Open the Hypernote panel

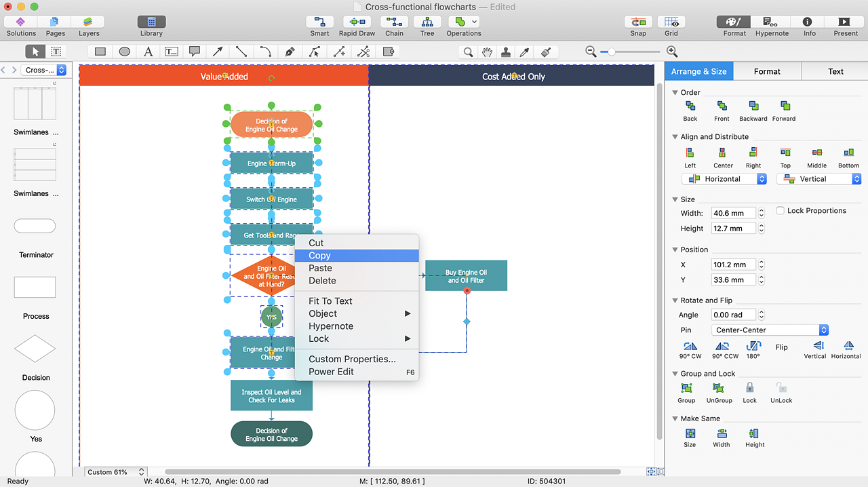(x=772, y=22)
